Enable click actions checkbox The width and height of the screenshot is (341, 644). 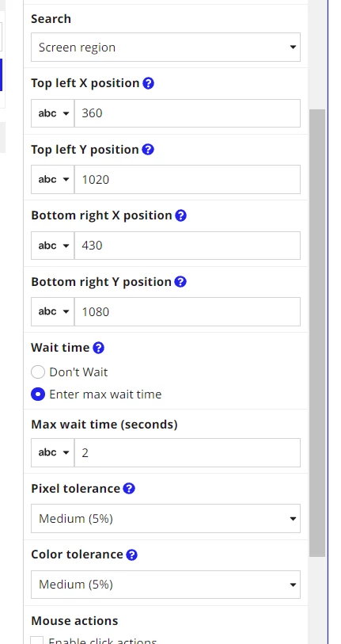tap(37, 641)
